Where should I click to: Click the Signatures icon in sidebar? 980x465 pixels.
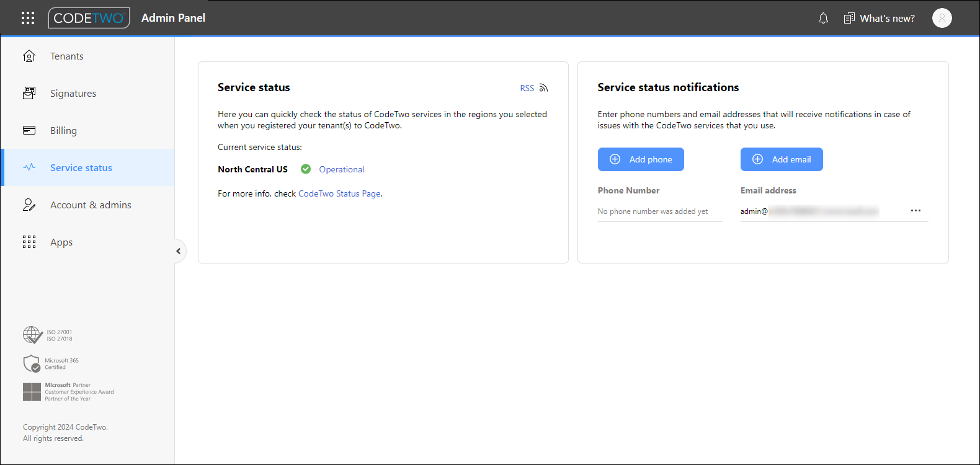(x=29, y=93)
